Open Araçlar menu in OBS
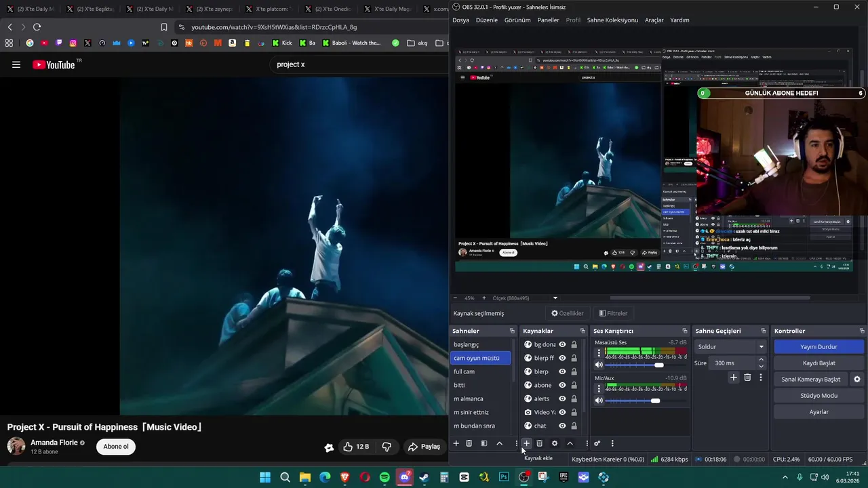This screenshot has width=868, height=488. pyautogui.click(x=654, y=20)
